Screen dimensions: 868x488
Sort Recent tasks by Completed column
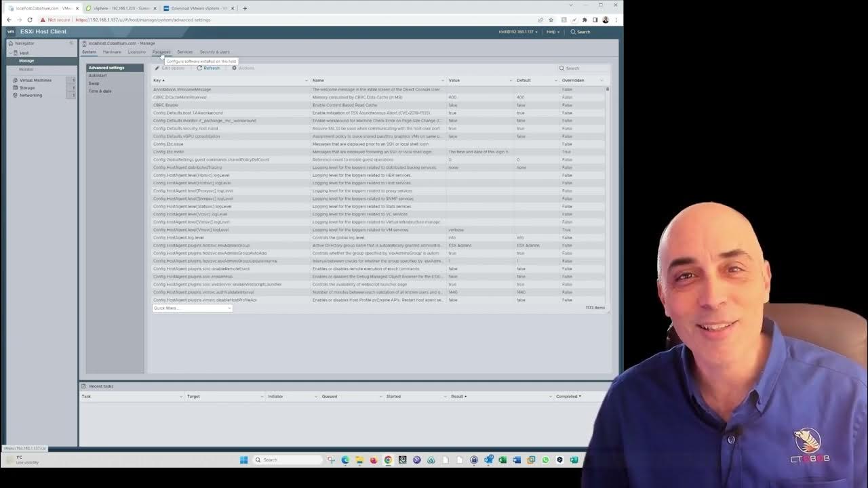568,396
